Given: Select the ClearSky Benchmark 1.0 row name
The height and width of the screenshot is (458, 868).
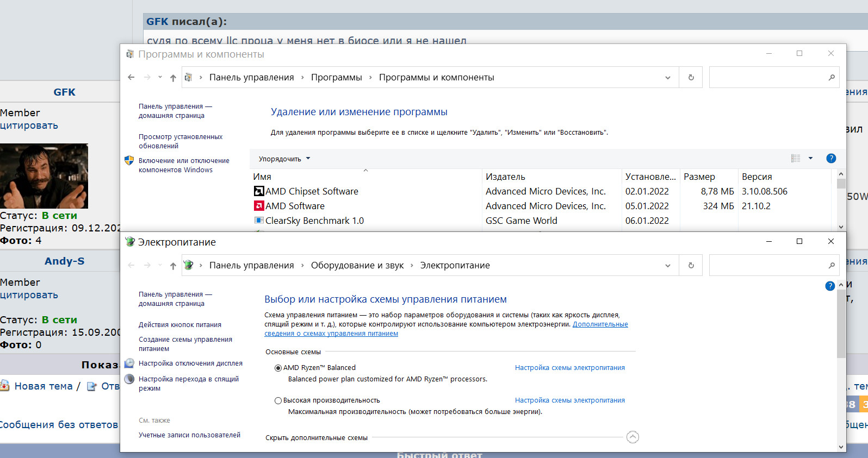Looking at the screenshot, I should pyautogui.click(x=314, y=221).
